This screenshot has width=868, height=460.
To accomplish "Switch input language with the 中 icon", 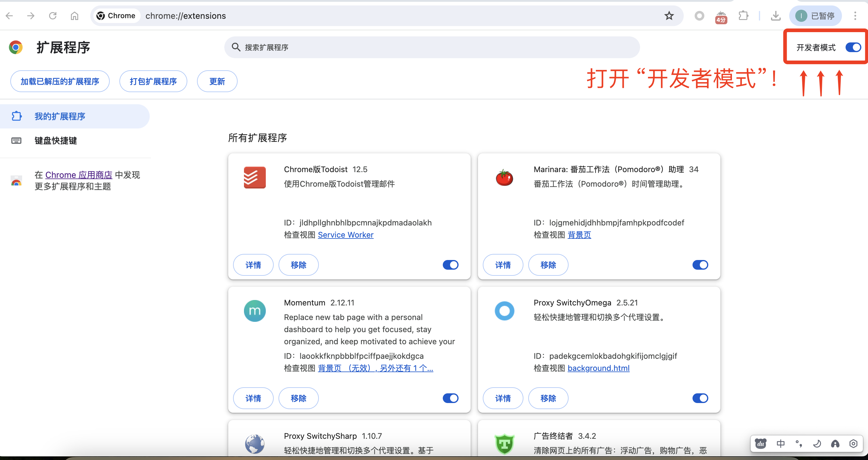I will [780, 444].
